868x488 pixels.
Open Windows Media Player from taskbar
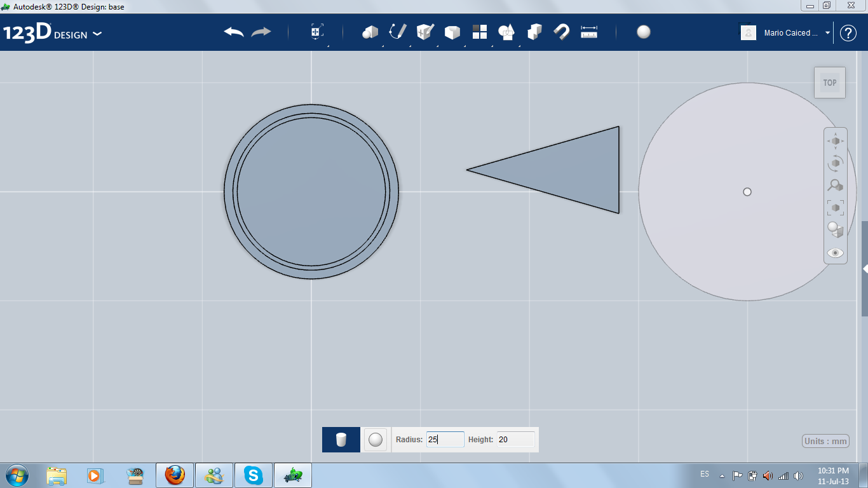(x=94, y=475)
